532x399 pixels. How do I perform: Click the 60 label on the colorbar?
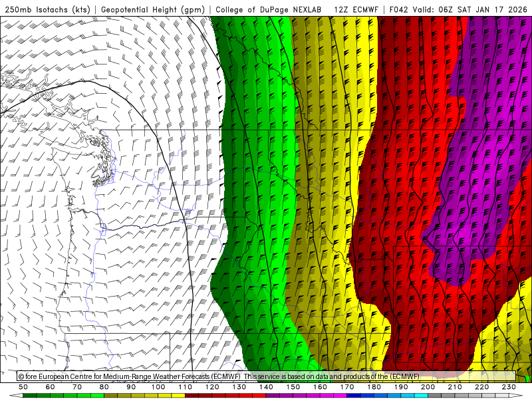51,387
